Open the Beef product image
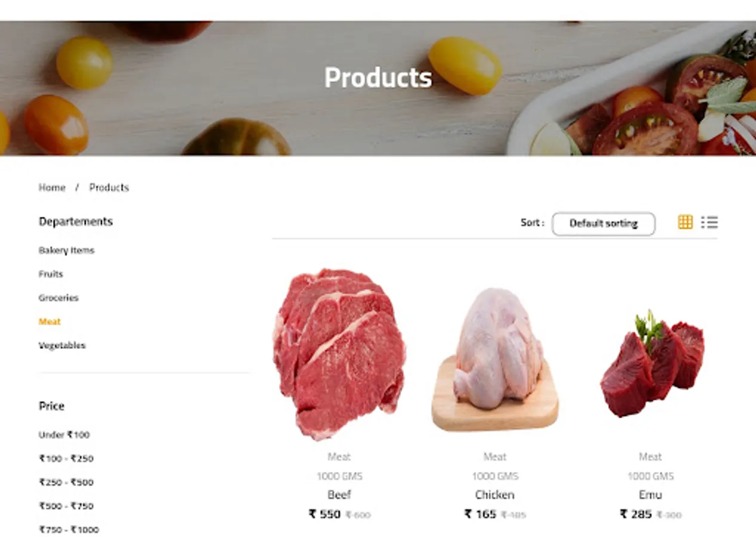Screen dimensions: 756x537 (339, 354)
